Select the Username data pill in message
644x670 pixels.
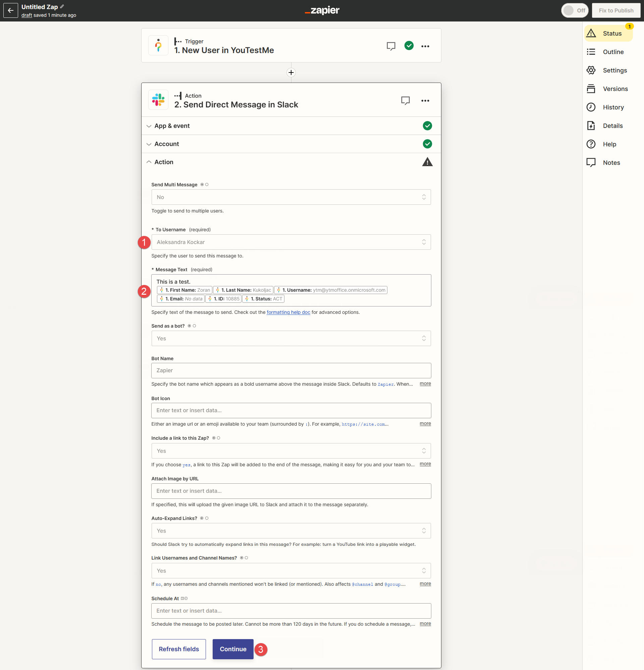click(331, 290)
